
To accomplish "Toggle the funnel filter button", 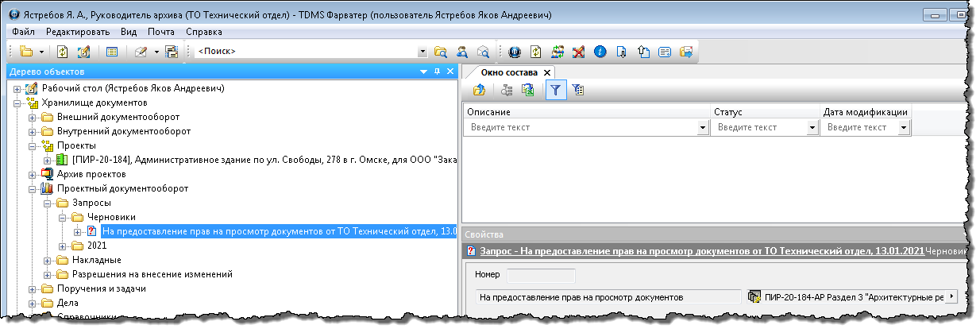I will pos(556,91).
